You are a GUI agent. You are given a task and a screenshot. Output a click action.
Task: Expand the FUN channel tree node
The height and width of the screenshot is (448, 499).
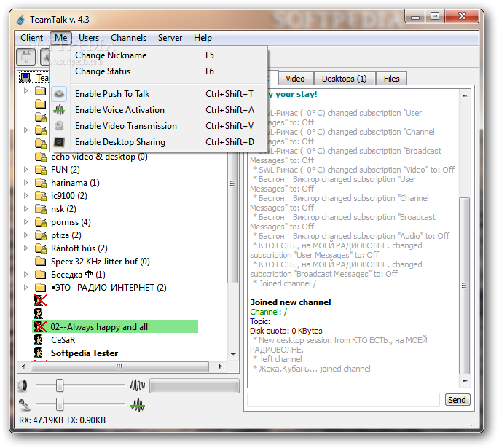(x=26, y=170)
